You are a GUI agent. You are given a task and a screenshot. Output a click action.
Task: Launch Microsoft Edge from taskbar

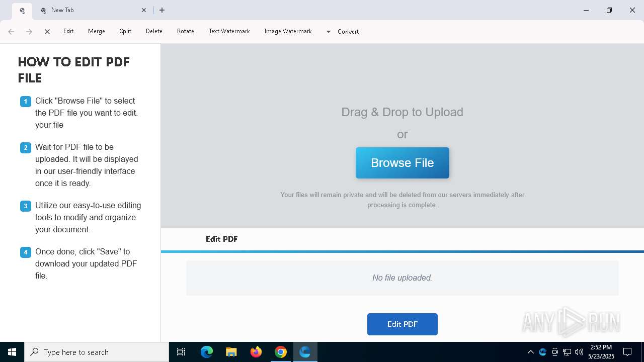pos(207,352)
